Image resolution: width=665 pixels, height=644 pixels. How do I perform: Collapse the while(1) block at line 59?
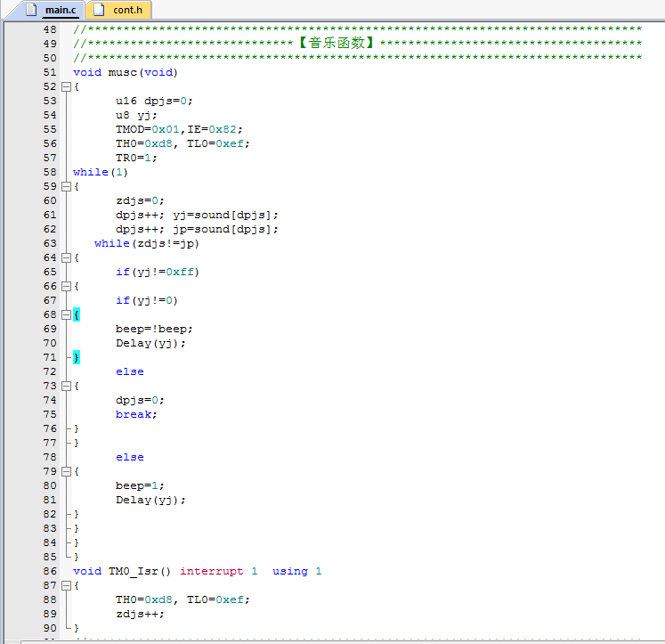pos(66,186)
